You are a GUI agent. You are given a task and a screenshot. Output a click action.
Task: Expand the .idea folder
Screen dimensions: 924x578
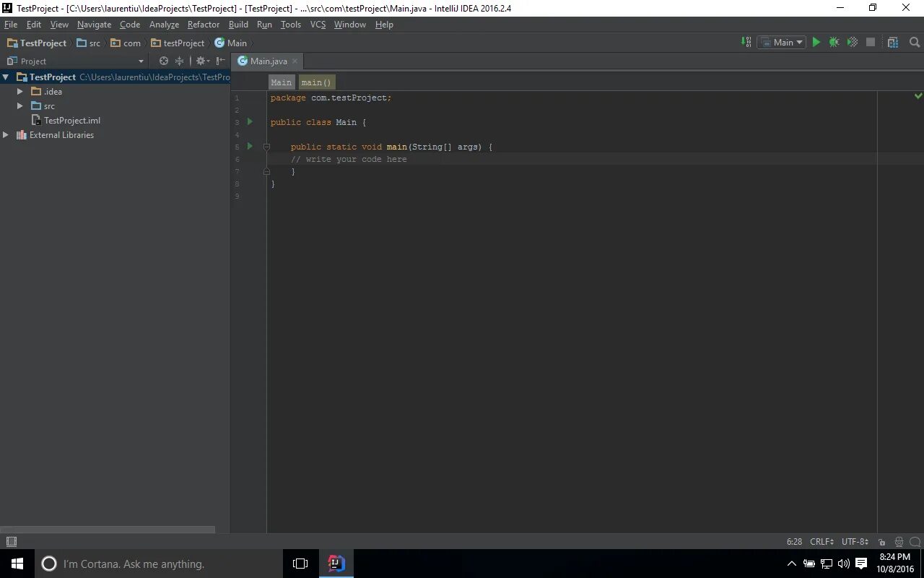click(x=20, y=91)
